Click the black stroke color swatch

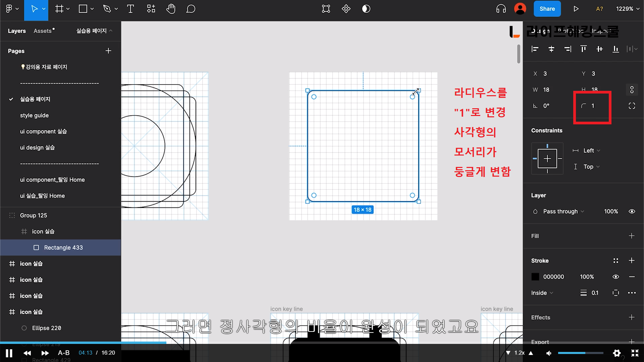535,277
